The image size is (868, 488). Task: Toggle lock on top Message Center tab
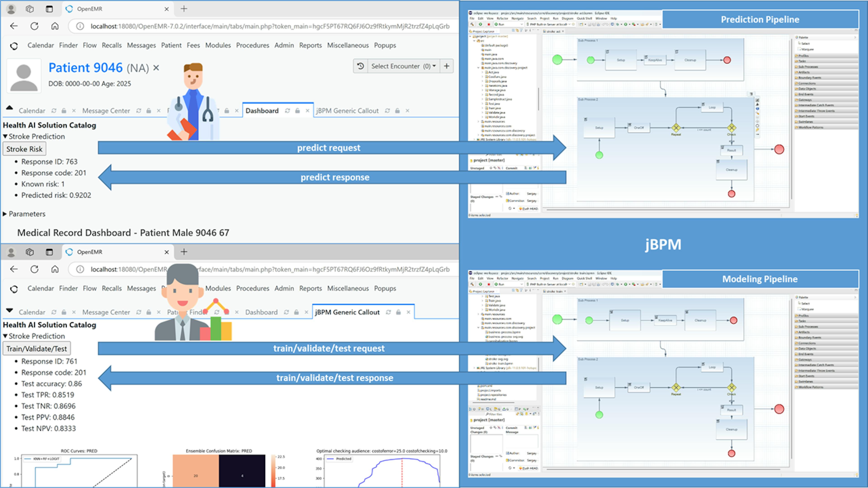[x=149, y=111]
